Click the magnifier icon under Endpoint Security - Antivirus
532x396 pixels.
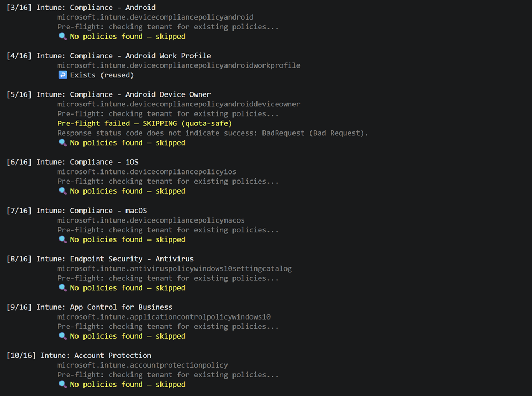click(62, 288)
